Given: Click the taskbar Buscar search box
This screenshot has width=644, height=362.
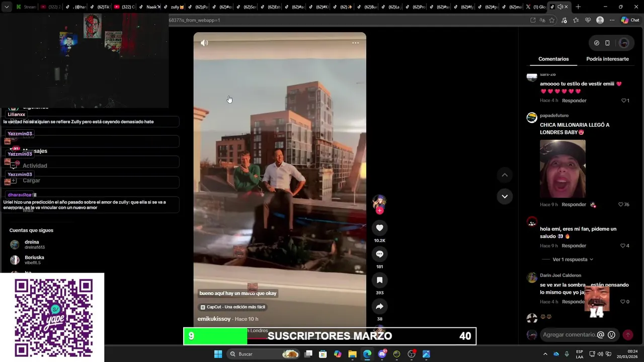Looking at the screenshot, I should (x=264, y=354).
